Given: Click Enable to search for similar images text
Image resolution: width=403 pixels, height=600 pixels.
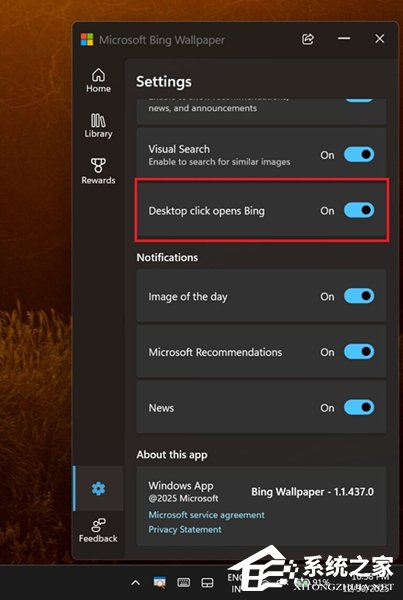Looking at the screenshot, I should (x=219, y=162).
